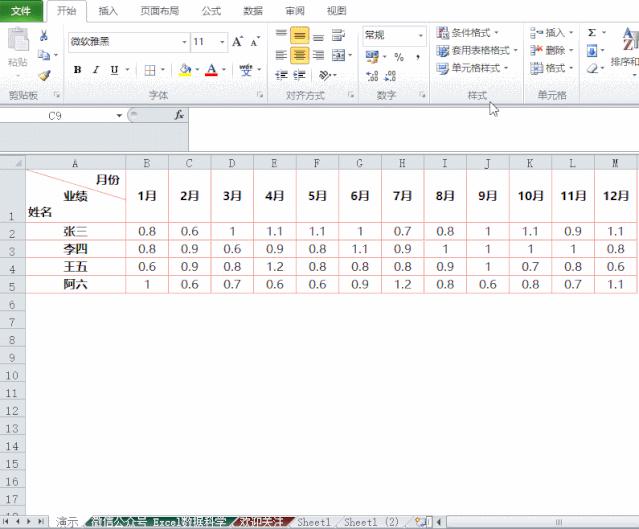Screen dimensions: 639x529
Task: Click the phonetic guide wén icon
Action: pos(246,70)
